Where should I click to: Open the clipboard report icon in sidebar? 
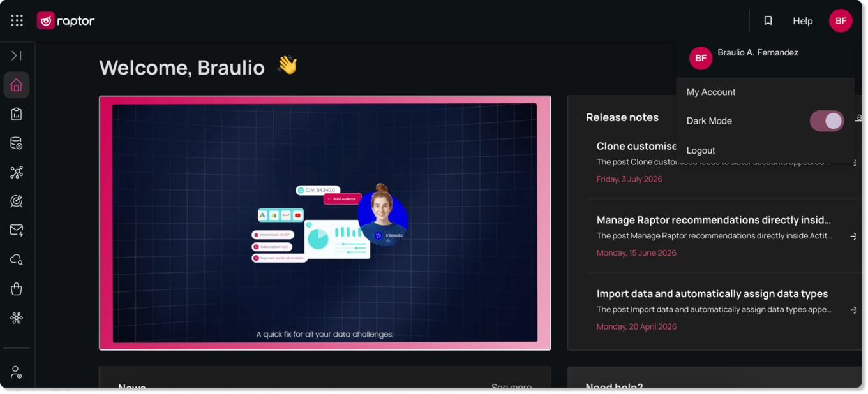(17, 114)
